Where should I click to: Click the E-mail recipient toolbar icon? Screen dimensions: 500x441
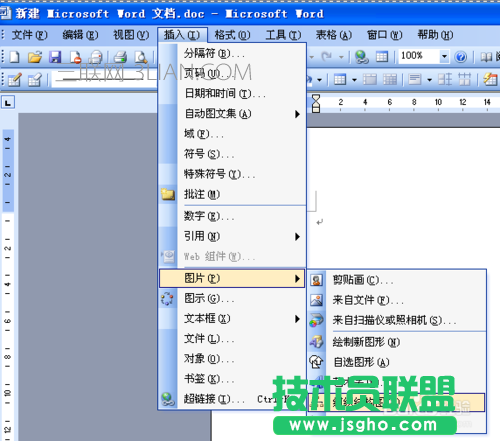(x=96, y=57)
